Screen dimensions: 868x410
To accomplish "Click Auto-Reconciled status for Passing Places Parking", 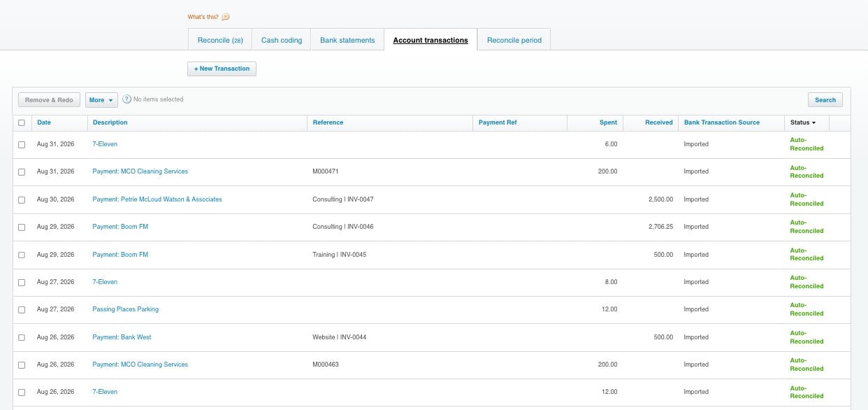I will [806, 309].
